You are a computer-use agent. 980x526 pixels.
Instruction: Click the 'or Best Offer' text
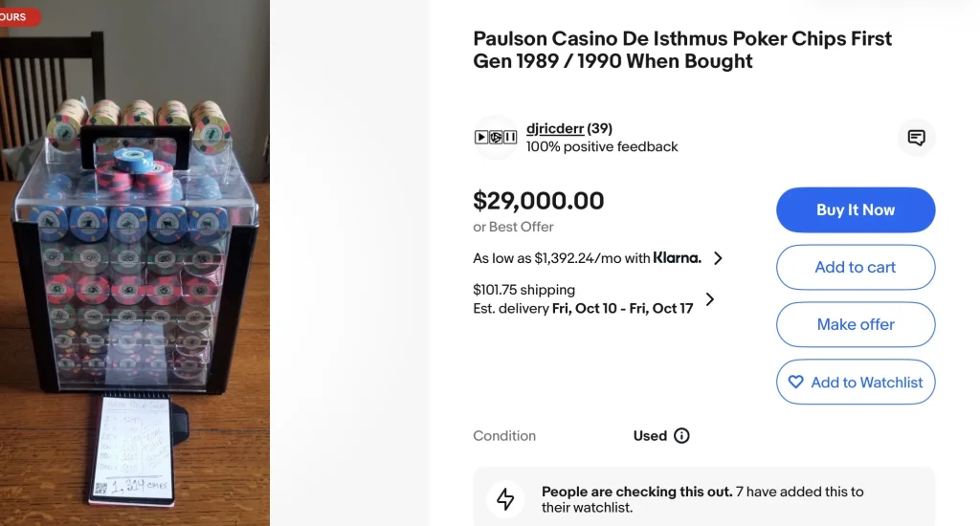[513, 227]
